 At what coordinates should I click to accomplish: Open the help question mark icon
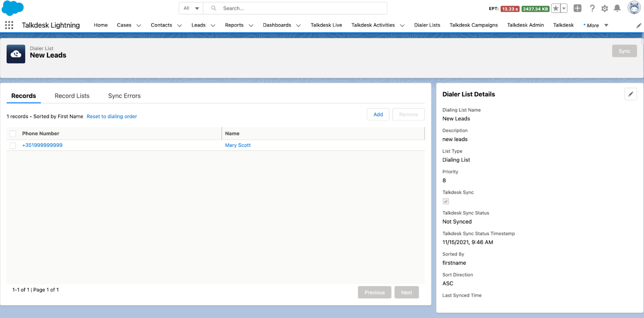coord(592,8)
